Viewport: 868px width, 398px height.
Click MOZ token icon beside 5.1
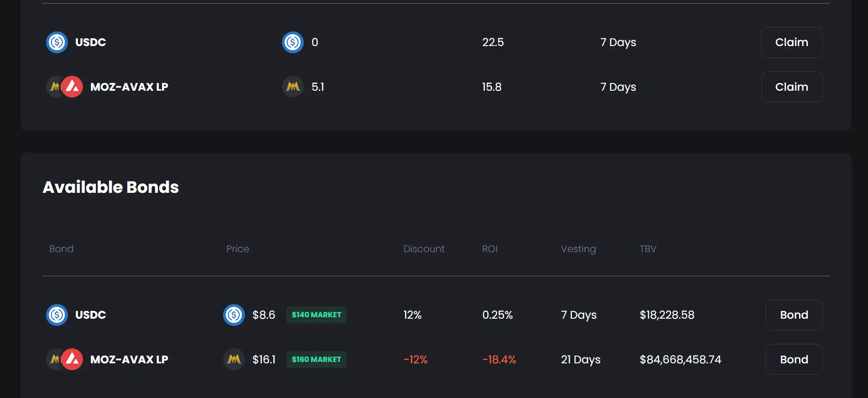[x=293, y=87]
